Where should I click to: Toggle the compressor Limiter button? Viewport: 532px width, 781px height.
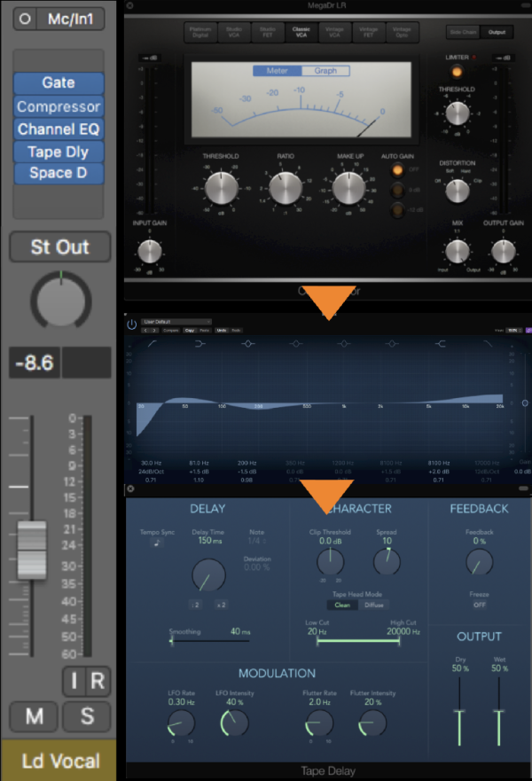(x=457, y=72)
